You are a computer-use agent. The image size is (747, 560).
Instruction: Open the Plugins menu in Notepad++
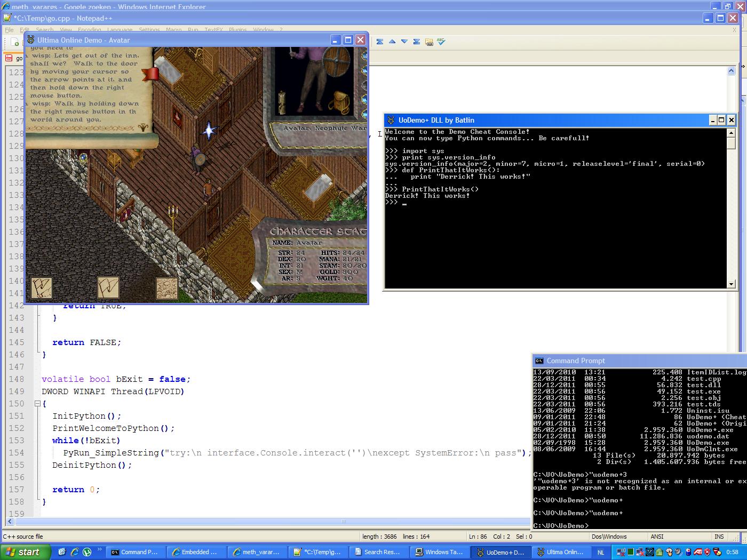[238, 30]
